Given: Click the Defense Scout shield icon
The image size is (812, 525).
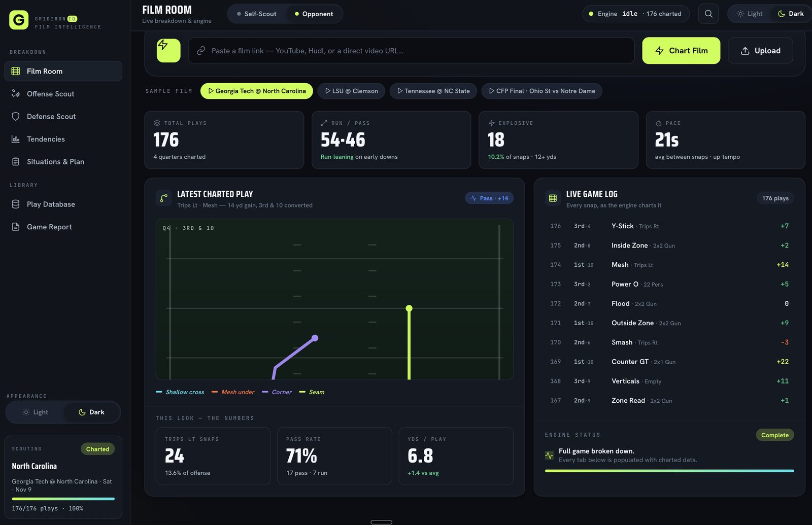Looking at the screenshot, I should tap(16, 116).
